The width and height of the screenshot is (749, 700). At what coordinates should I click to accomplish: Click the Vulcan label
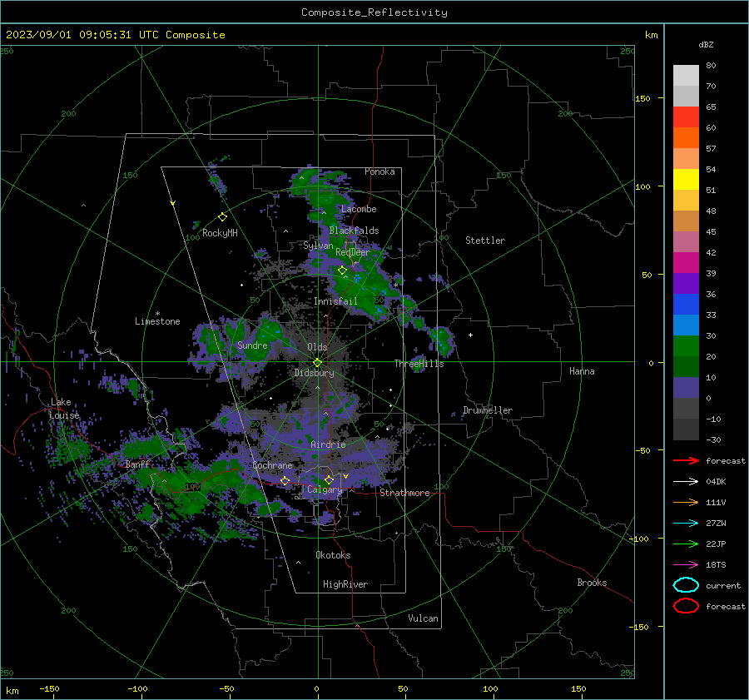click(x=424, y=618)
